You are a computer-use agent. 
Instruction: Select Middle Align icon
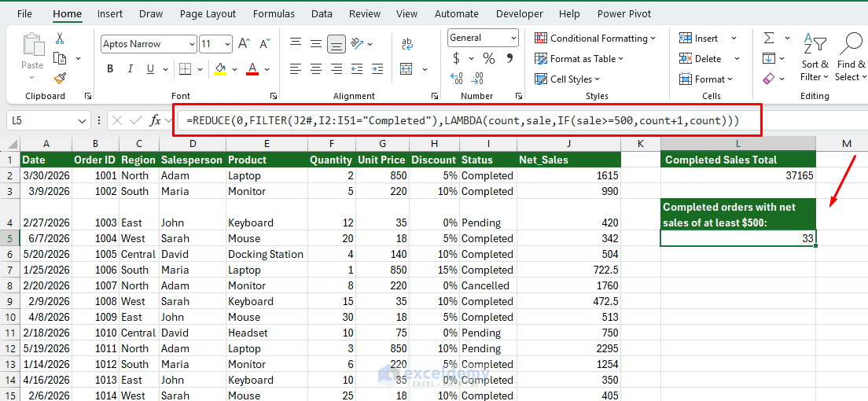pyautogui.click(x=315, y=43)
